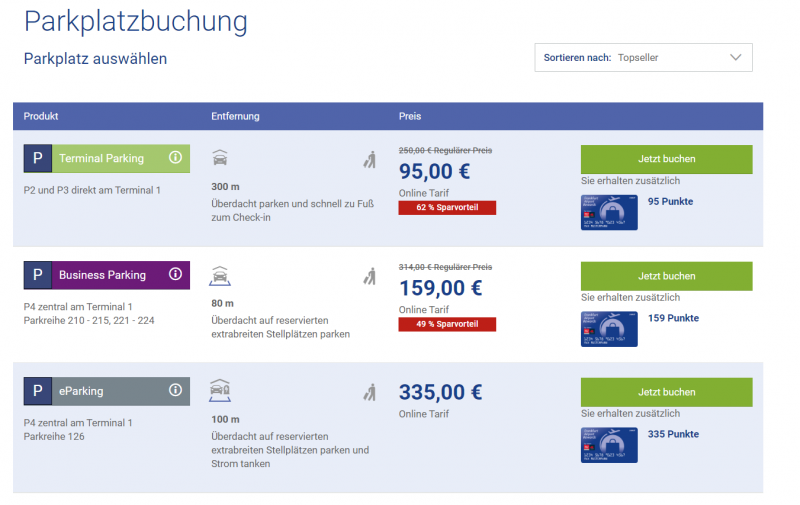
Task: Click the Terminal Parking info icon
Action: [x=175, y=158]
